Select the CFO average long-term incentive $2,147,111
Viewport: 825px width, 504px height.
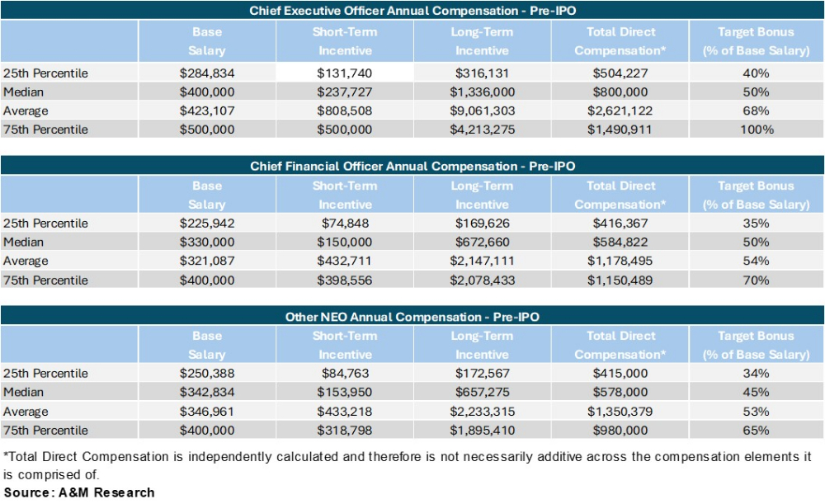pyautogui.click(x=482, y=261)
